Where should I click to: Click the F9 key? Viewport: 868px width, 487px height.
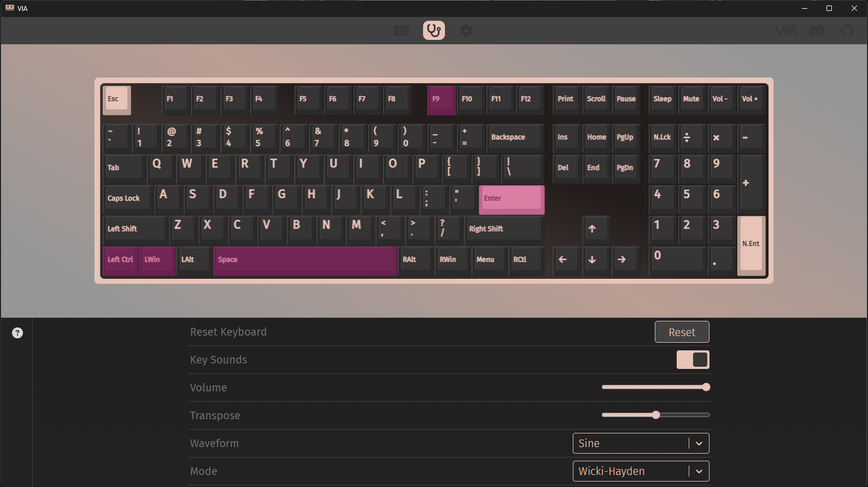[441, 99]
